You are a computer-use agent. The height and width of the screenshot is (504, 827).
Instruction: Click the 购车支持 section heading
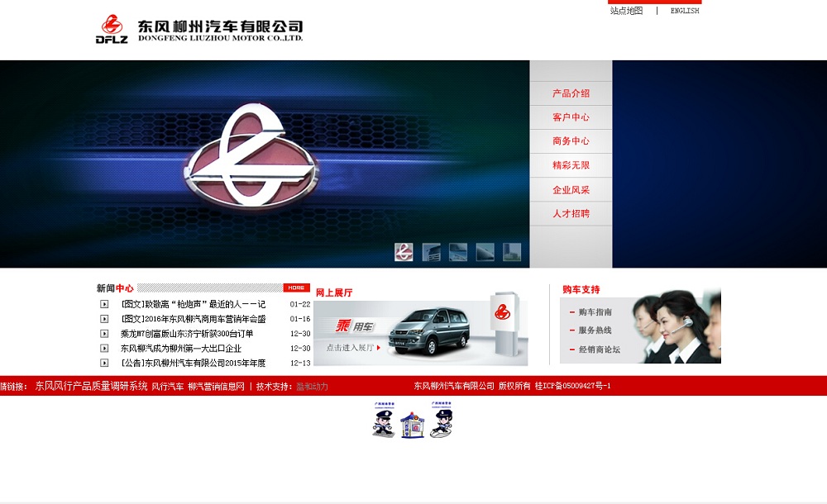(581, 289)
